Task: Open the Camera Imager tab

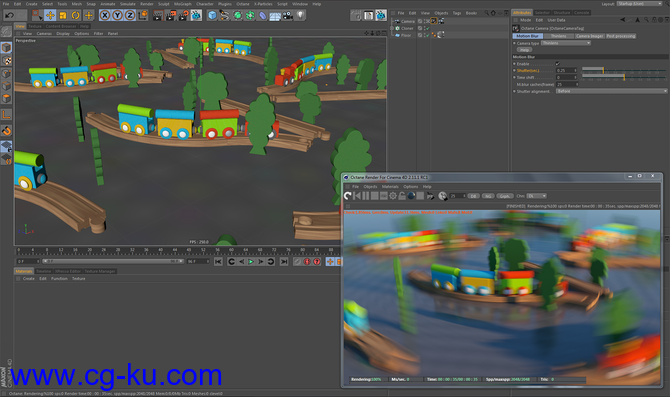Action: point(589,36)
